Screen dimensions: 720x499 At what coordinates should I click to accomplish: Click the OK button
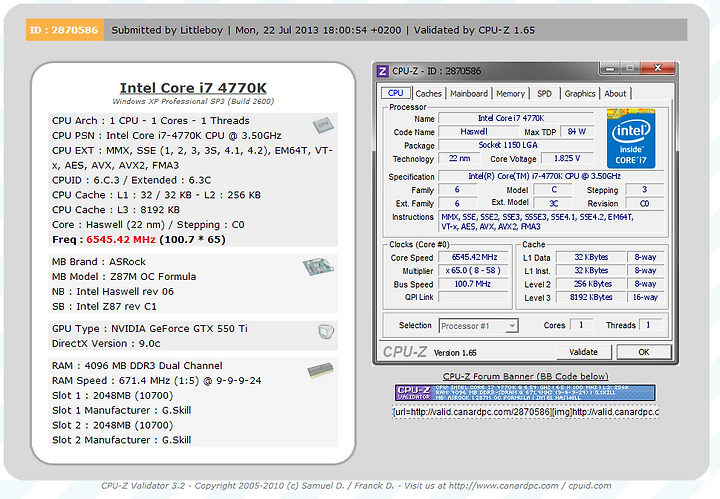tap(644, 352)
